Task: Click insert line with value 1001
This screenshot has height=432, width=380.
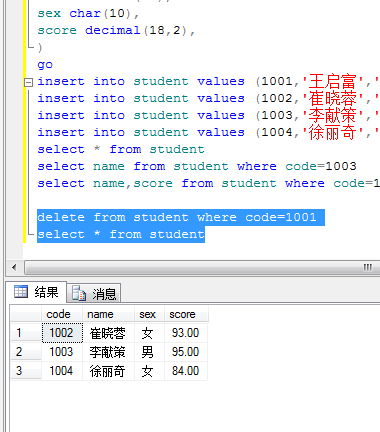Action: click(x=208, y=81)
